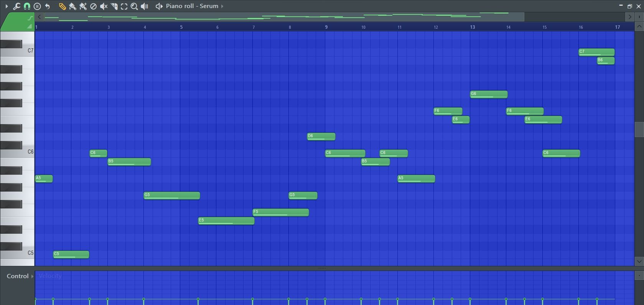Open the Tools wrench menu
Viewport: 644px width, 305px height.
click(x=16, y=6)
